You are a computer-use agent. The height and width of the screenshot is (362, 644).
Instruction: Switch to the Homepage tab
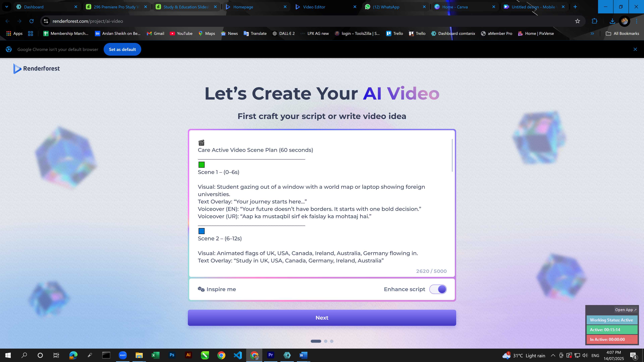[x=256, y=7]
